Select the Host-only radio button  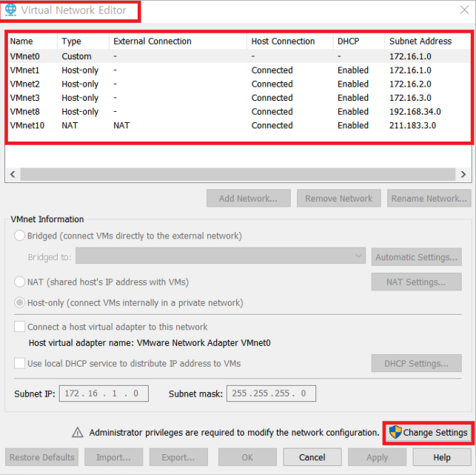coord(19,302)
